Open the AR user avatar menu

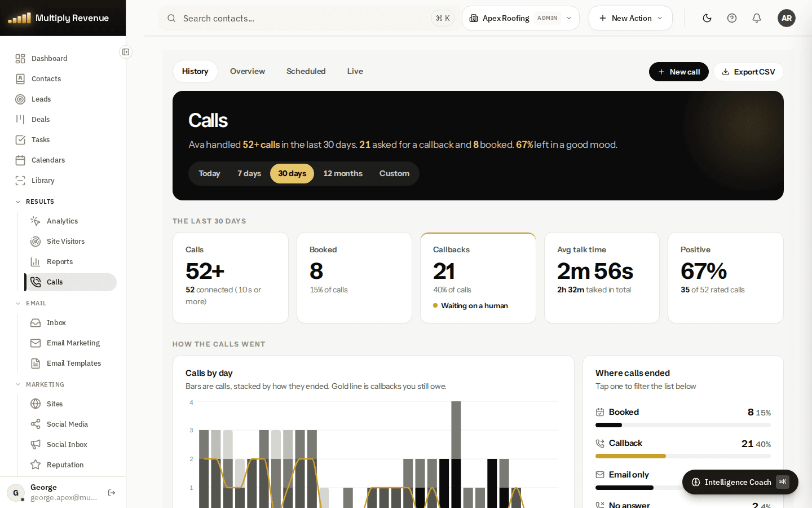[787, 18]
